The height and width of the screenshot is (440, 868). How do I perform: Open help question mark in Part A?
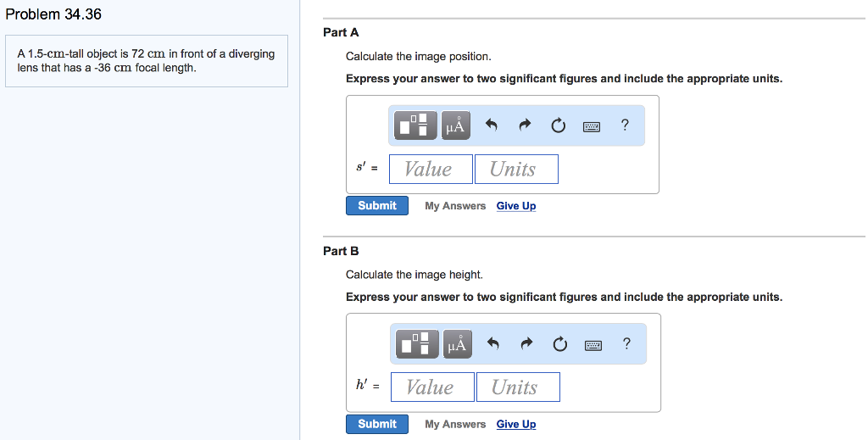click(x=625, y=125)
